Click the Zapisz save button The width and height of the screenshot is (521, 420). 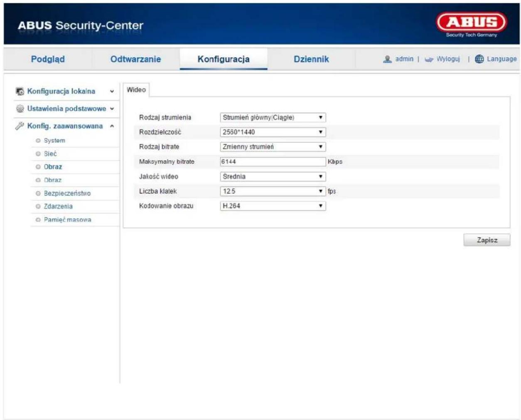click(487, 240)
